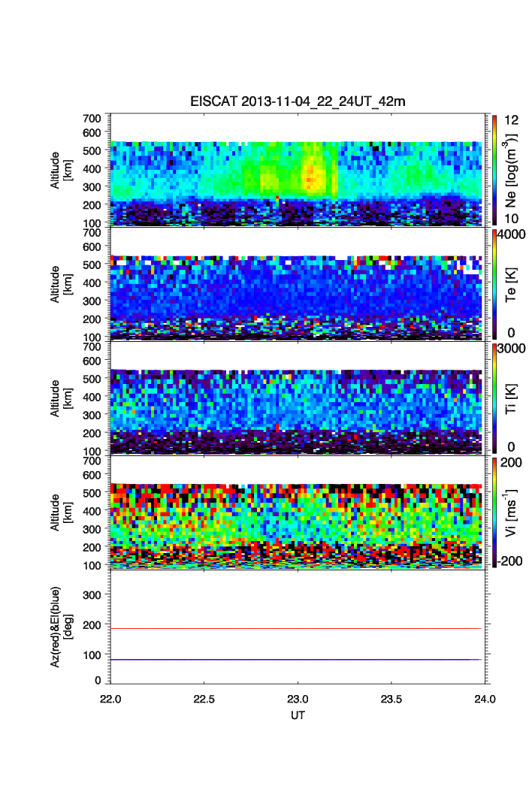Select the Te electron temperature color bar
Screen dimensions: 532x798
pyautogui.click(x=494, y=284)
